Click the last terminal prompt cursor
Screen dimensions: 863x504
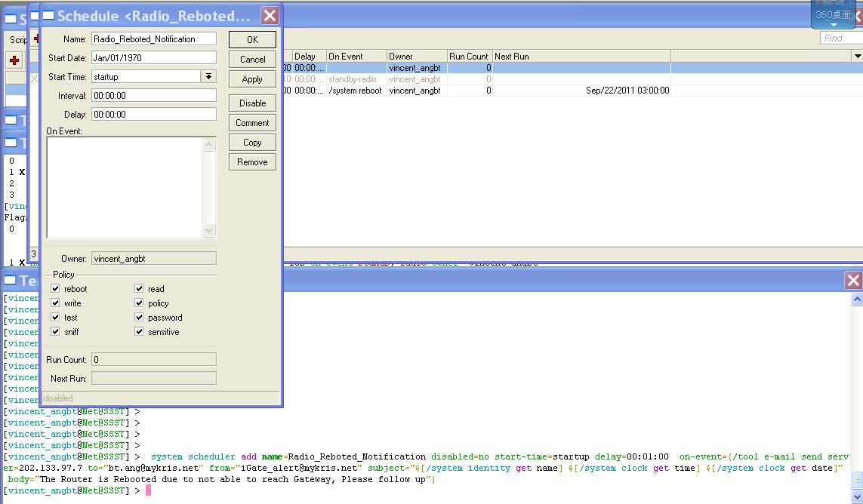148,490
